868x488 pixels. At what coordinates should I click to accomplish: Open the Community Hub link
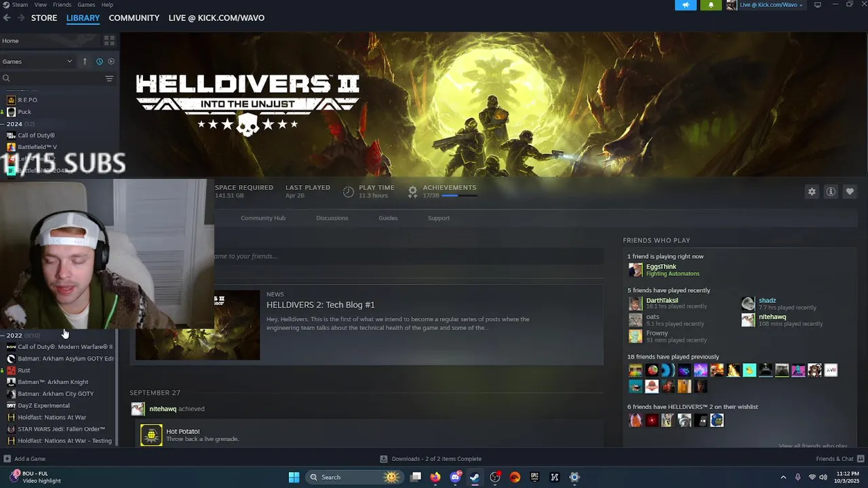coord(263,218)
